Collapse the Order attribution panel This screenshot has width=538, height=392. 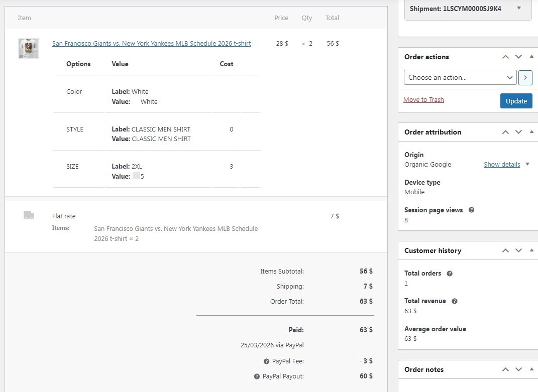tap(531, 132)
